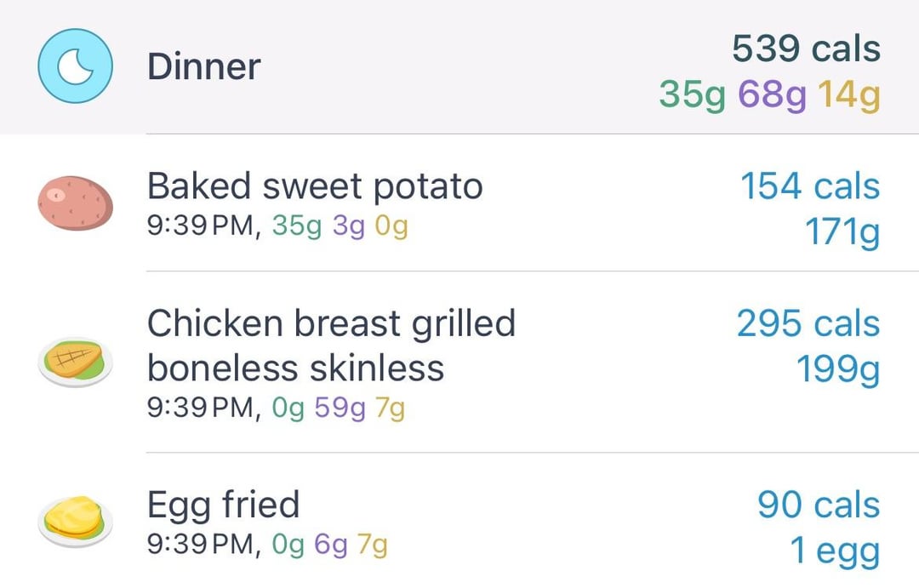
Task: Tap the 539 cals dinner total
Action: tap(806, 48)
